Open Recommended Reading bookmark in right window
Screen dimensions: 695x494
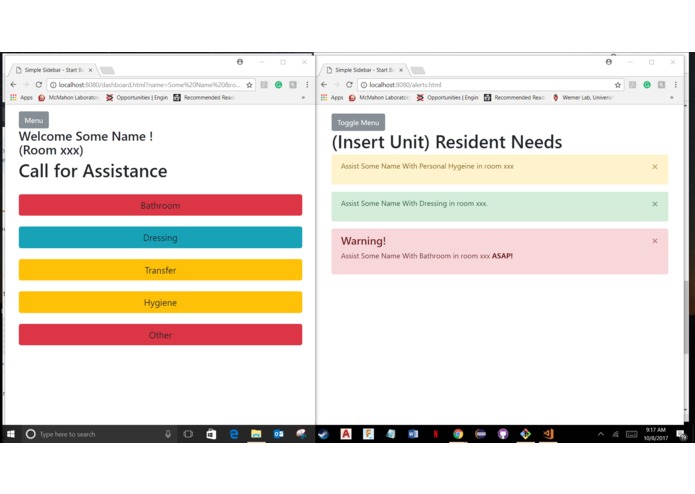(515, 97)
